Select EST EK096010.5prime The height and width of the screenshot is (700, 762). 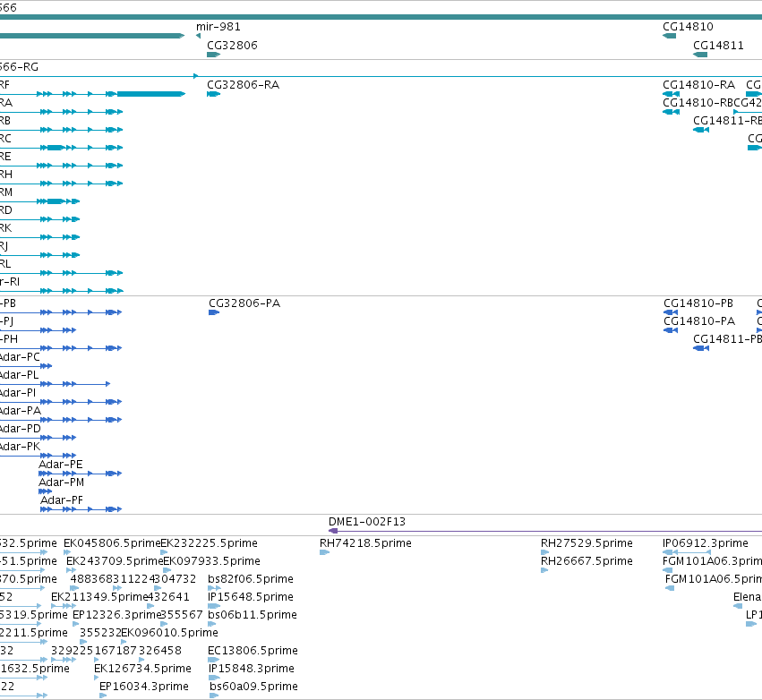(169, 634)
